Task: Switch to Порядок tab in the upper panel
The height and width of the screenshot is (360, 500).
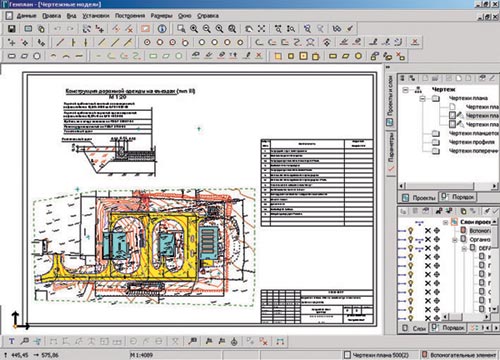Action: click(458, 197)
